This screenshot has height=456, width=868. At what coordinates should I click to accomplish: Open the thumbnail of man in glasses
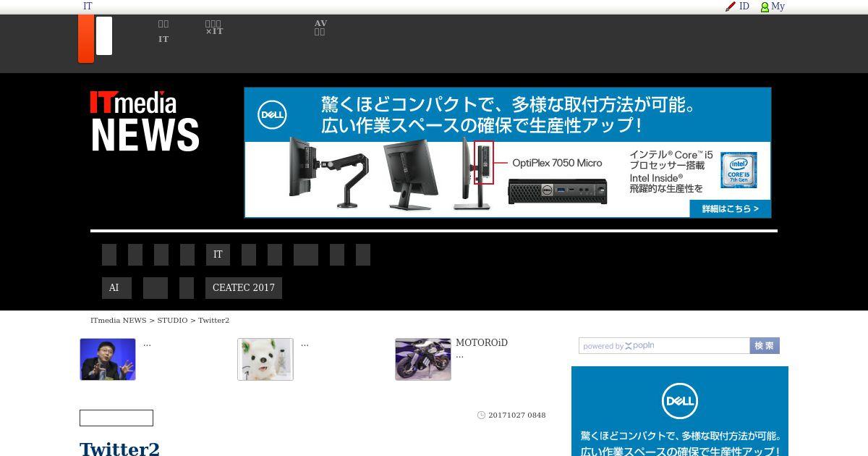108,359
